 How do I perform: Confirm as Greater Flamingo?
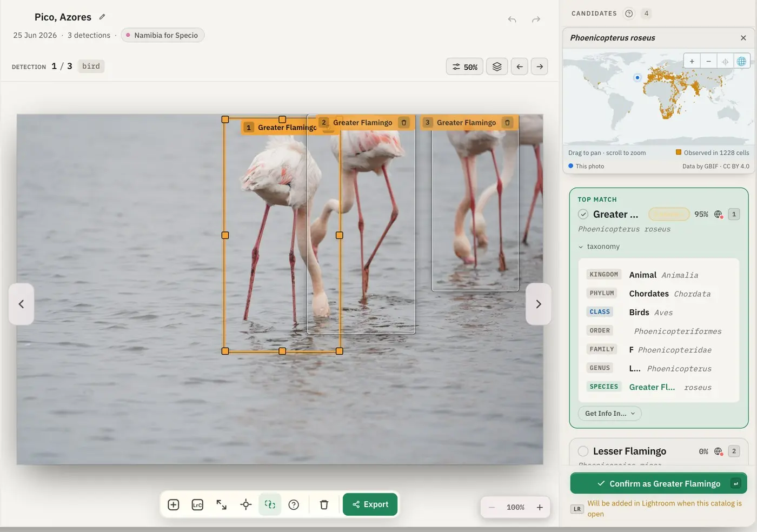click(x=659, y=483)
